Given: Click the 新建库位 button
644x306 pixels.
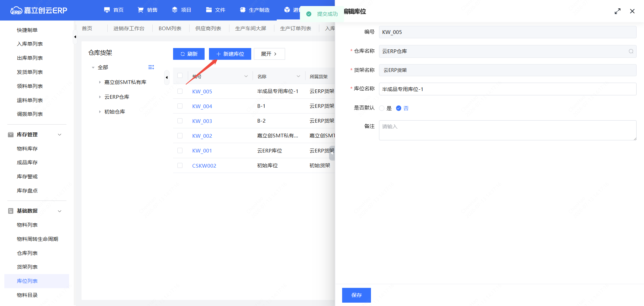Looking at the screenshot, I should [x=230, y=54].
